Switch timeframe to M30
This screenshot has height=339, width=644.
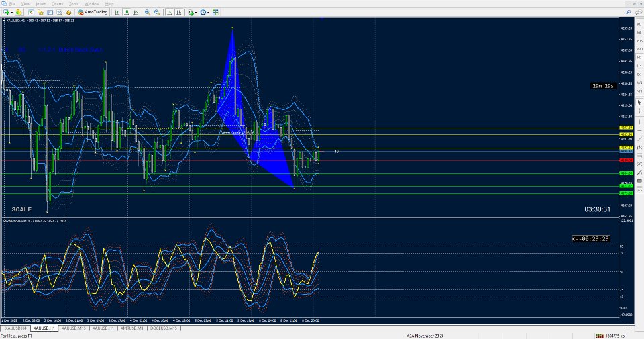point(639,49)
